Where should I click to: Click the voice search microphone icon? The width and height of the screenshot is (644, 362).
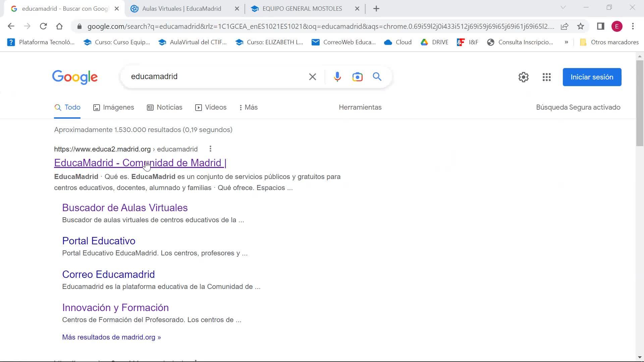pyautogui.click(x=337, y=77)
